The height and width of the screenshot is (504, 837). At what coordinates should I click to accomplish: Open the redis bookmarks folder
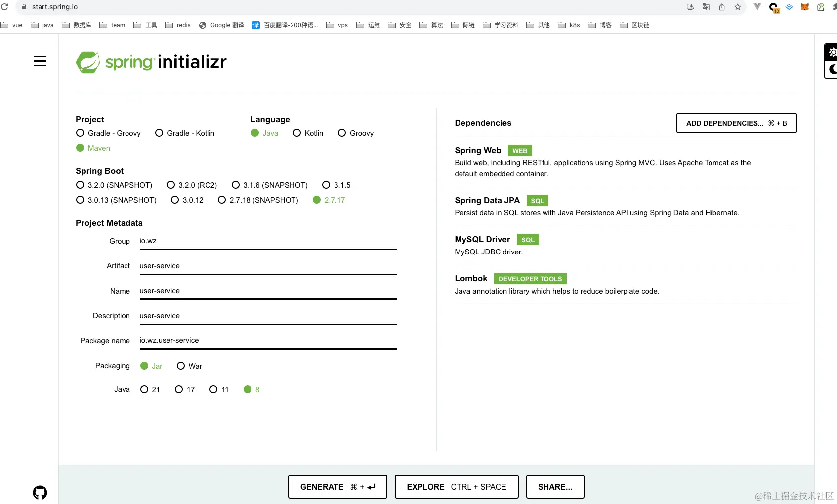(x=178, y=25)
